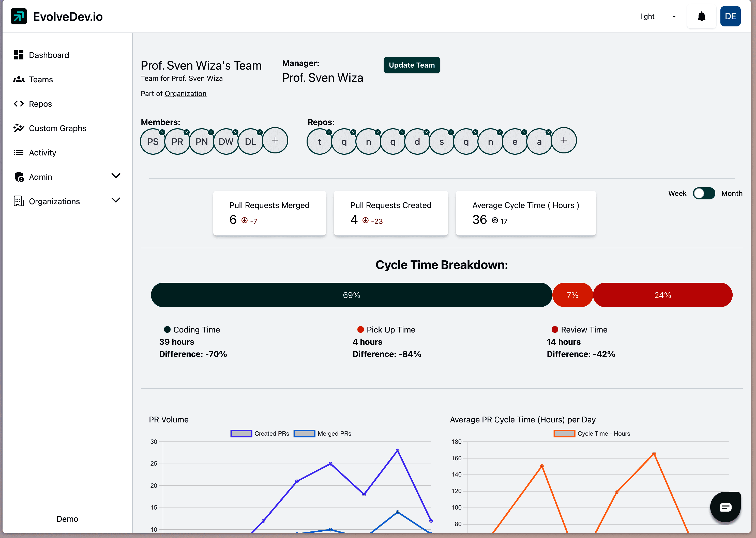Remove member PS with its x badge
This screenshot has width=756, height=538.
click(x=162, y=132)
